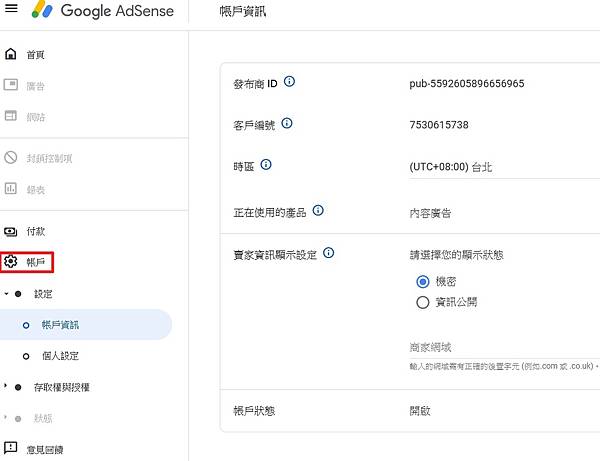Click the 意見回饋 feedback icon
The height and width of the screenshot is (461, 600).
[x=11, y=449]
